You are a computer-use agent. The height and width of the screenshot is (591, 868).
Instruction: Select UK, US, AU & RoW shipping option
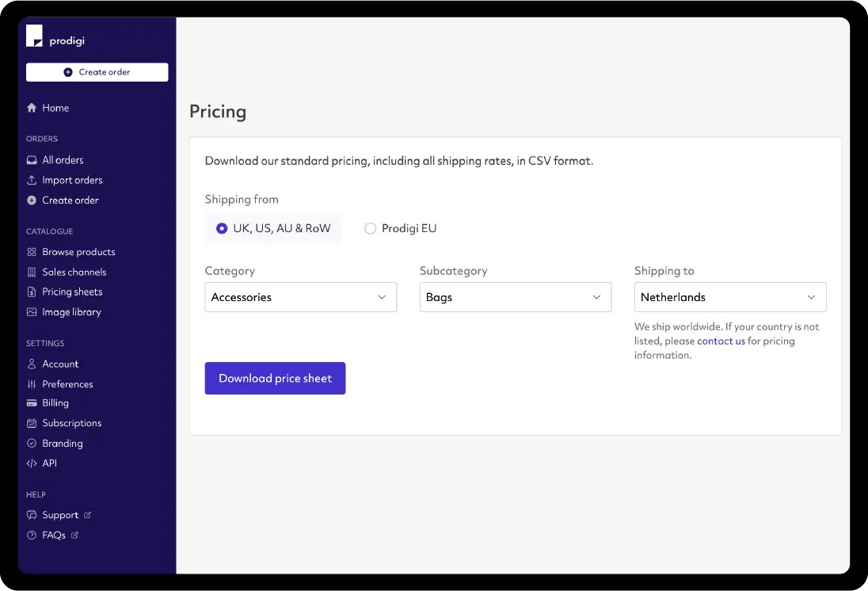tap(273, 228)
